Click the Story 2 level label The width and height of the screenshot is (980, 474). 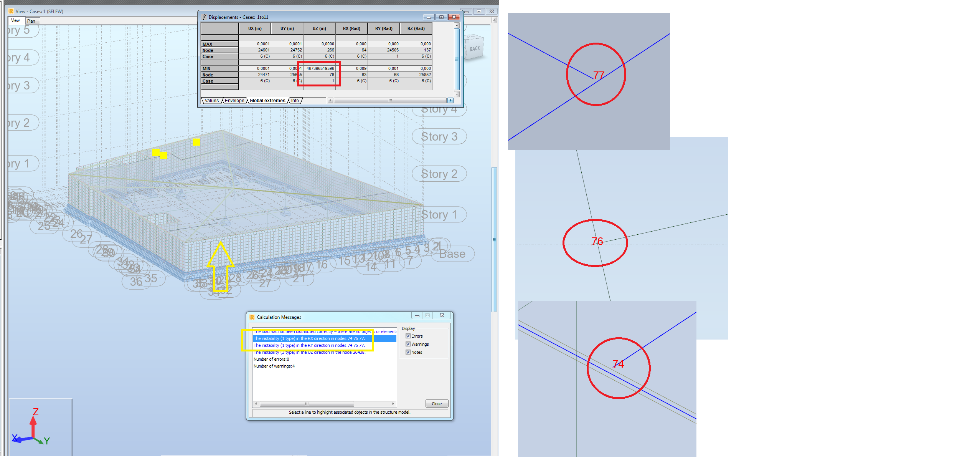(x=439, y=174)
